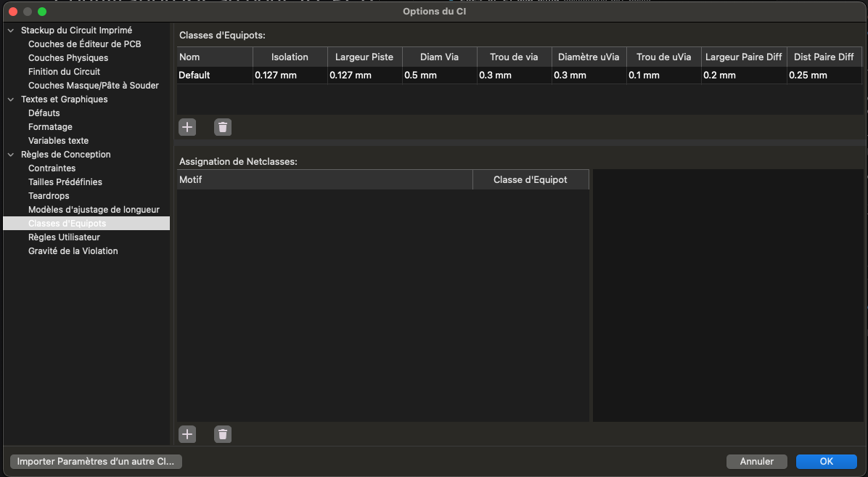This screenshot has width=868, height=477.
Task: Edit Diamètre uVia value 0.3 mm
Action: [x=589, y=76]
